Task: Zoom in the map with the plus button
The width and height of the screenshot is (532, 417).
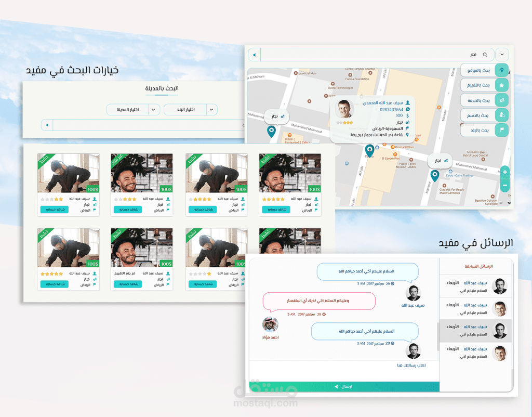Action: click(x=505, y=172)
